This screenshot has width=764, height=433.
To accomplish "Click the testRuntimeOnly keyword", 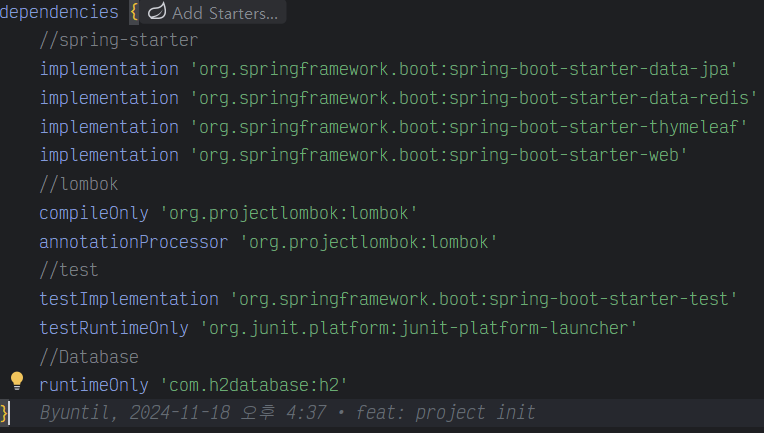I will (114, 328).
